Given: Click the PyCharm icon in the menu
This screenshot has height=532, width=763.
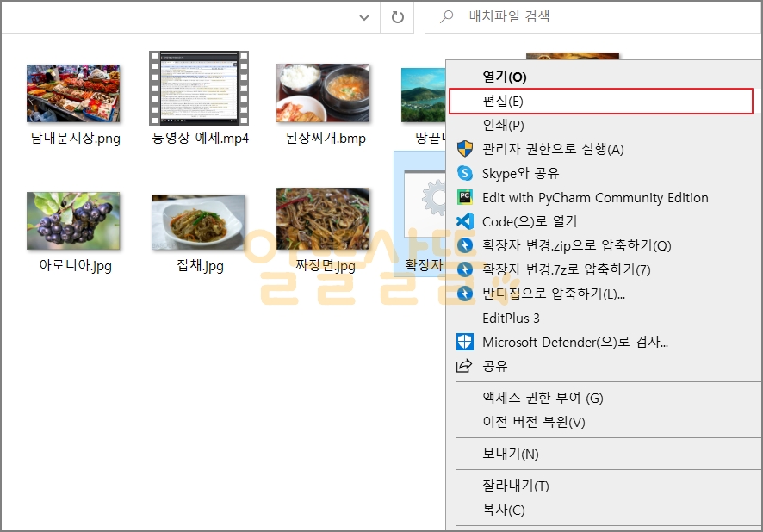Looking at the screenshot, I should [x=465, y=197].
